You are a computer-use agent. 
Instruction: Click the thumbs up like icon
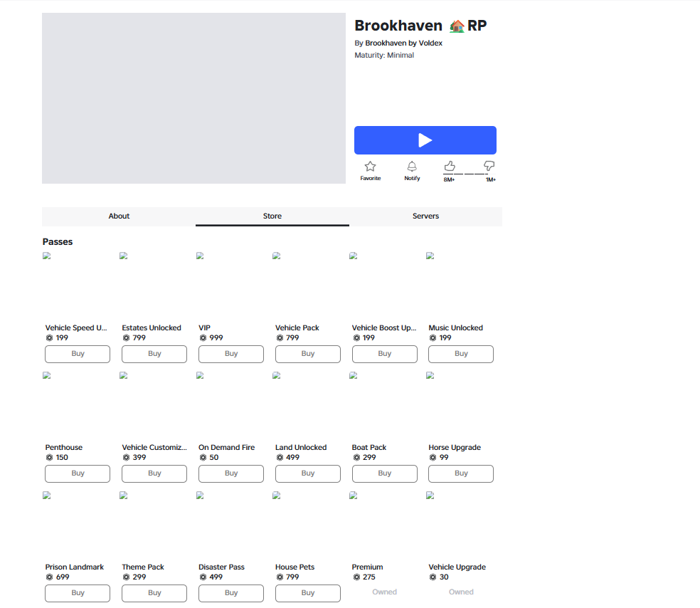coord(450,166)
